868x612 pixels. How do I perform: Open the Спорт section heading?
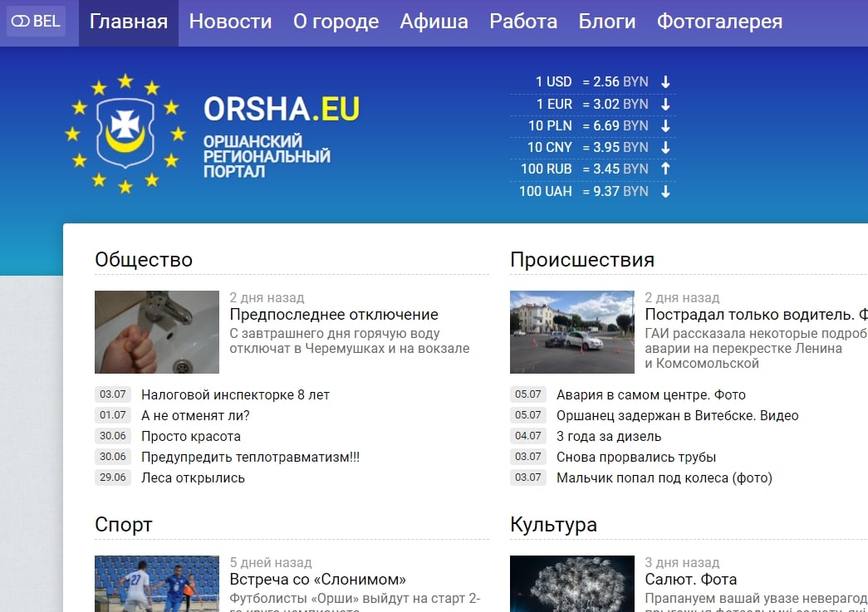124,525
